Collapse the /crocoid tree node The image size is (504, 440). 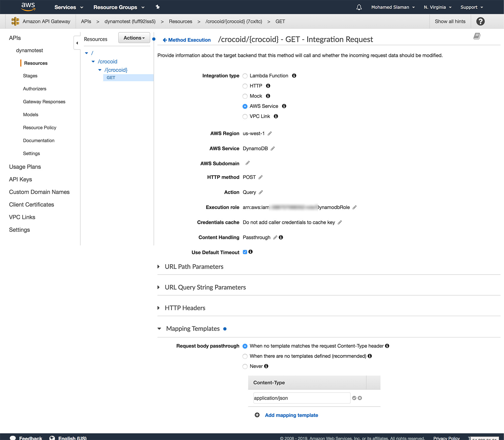pyautogui.click(x=93, y=62)
